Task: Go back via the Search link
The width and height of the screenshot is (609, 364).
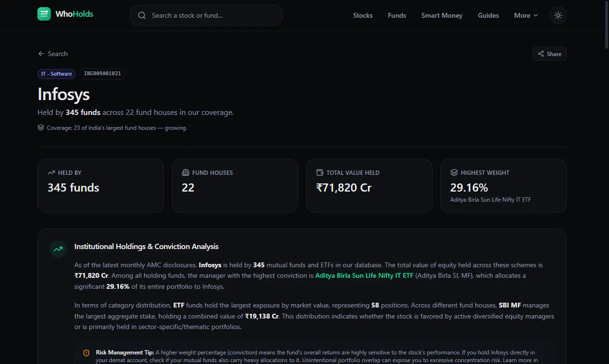Action: (53, 54)
